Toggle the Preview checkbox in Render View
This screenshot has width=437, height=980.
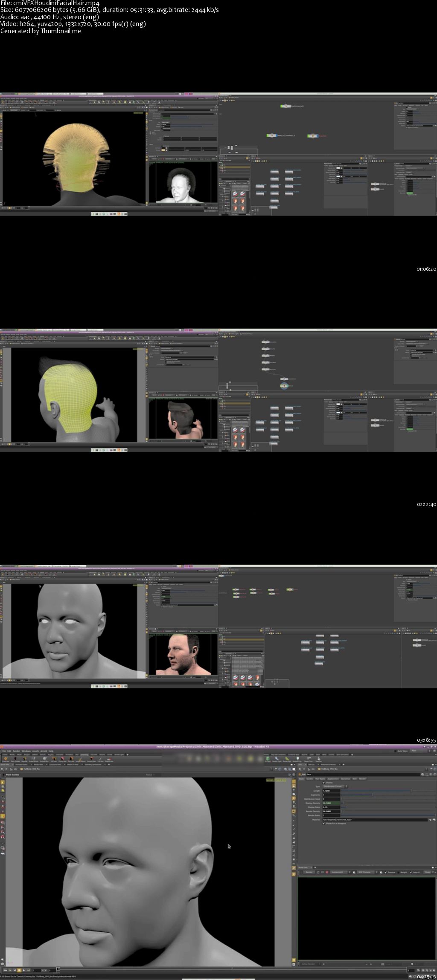(x=386, y=872)
